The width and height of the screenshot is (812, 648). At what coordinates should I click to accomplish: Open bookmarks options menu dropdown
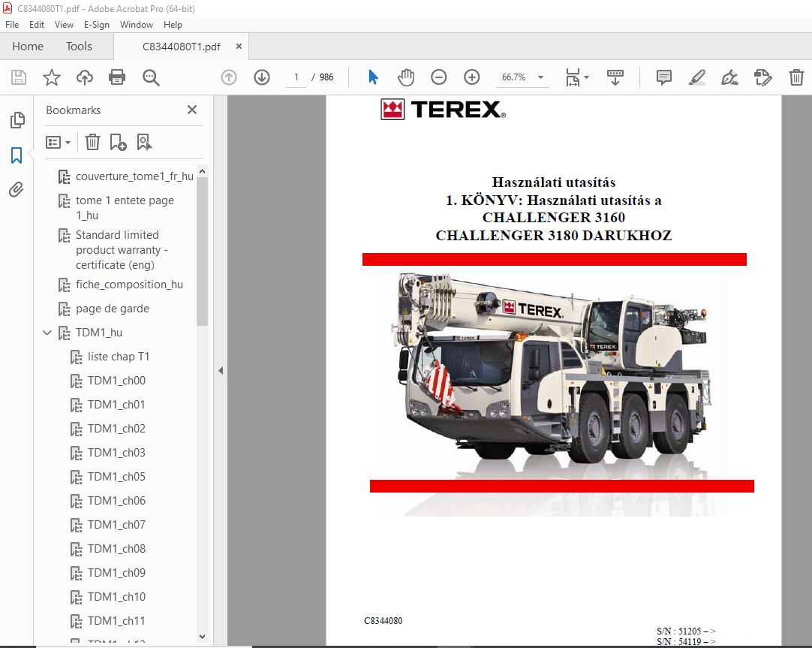coord(58,142)
